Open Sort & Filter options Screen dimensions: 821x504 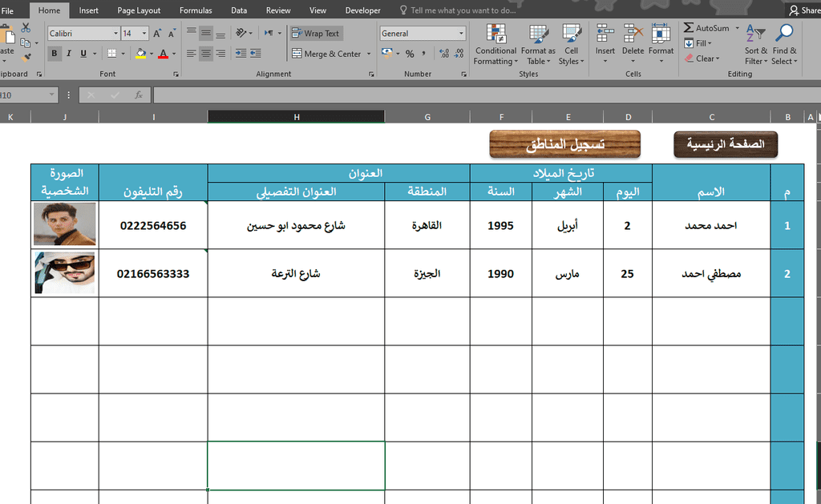coord(755,45)
